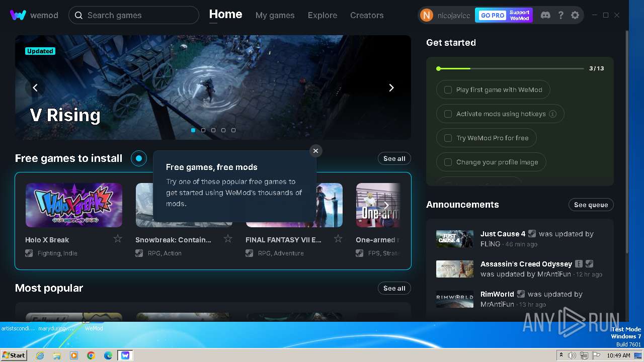Open Explore tab
This screenshot has width=644, height=362.
[323, 15]
